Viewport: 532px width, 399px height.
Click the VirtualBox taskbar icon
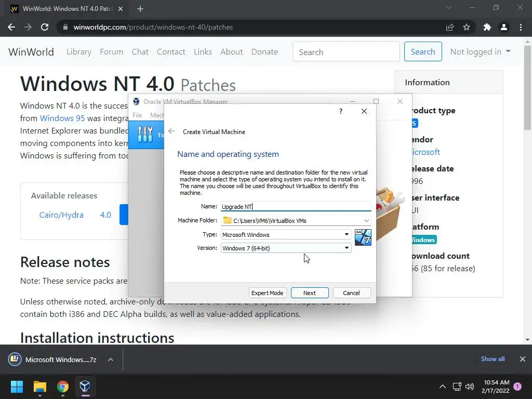[x=85, y=387]
